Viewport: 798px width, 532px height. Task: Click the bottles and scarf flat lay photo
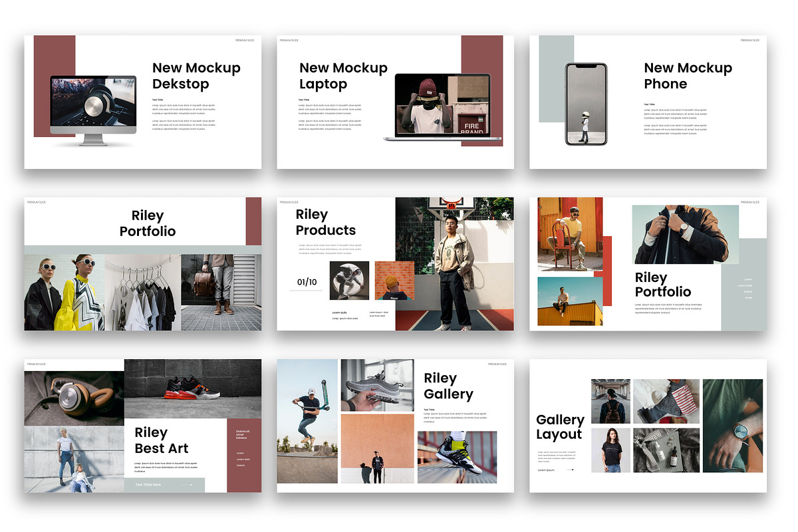tap(666, 450)
